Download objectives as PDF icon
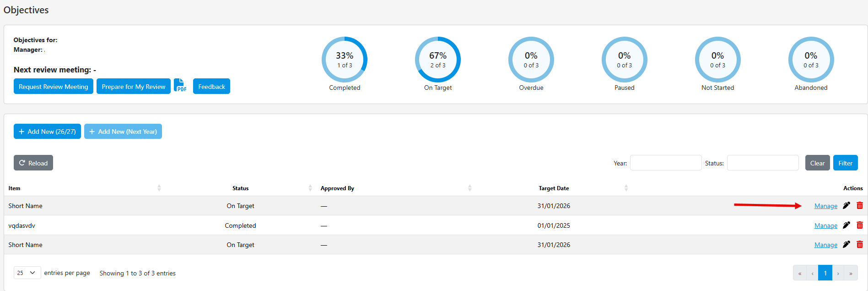The width and height of the screenshot is (868, 291). click(180, 86)
